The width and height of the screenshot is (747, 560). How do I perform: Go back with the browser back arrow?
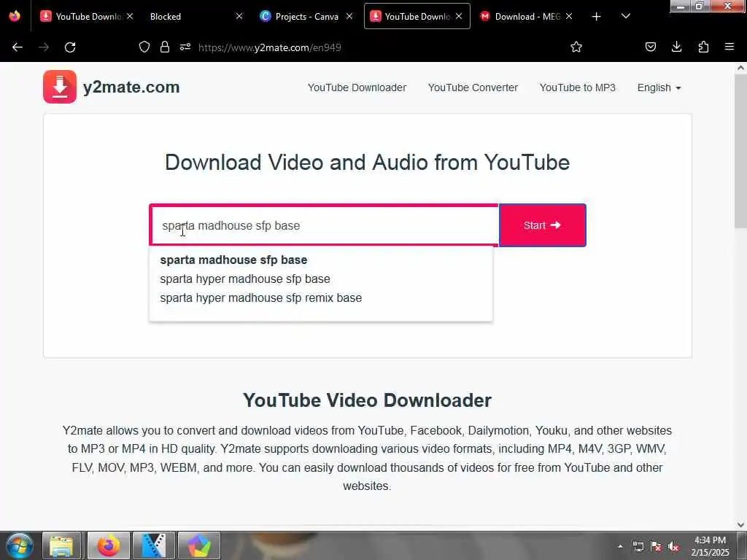coord(18,47)
